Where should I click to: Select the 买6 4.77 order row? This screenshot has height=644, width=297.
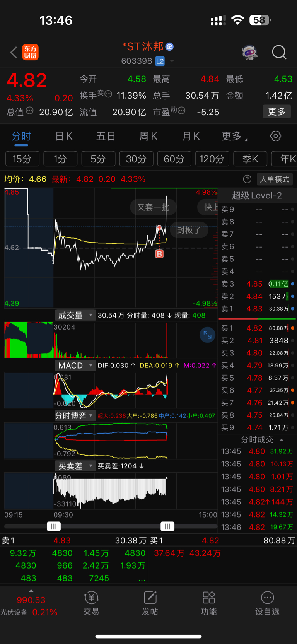(258, 390)
